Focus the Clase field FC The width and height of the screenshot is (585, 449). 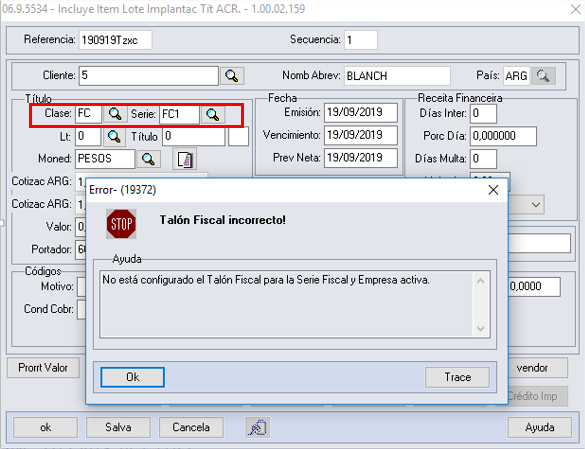[x=88, y=114]
